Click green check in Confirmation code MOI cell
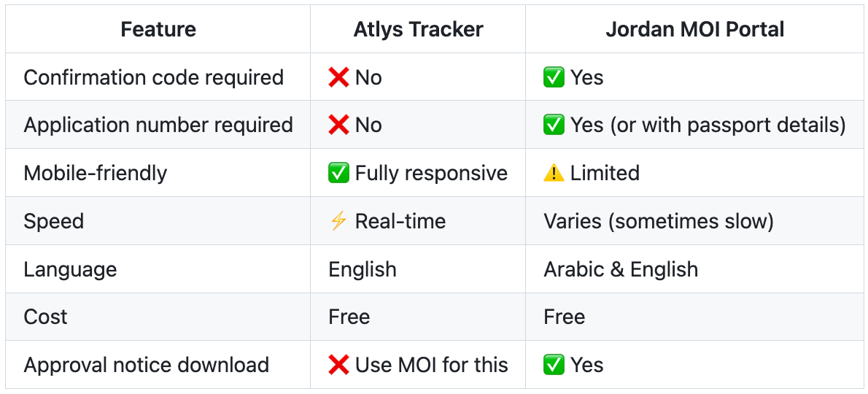Viewport: 868px width, 394px height. click(554, 77)
